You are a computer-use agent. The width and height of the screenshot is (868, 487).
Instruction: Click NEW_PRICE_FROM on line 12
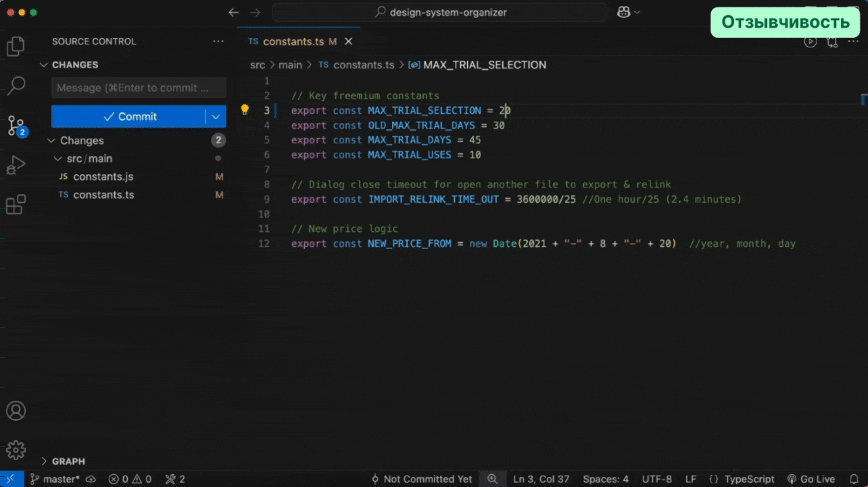[x=410, y=243]
